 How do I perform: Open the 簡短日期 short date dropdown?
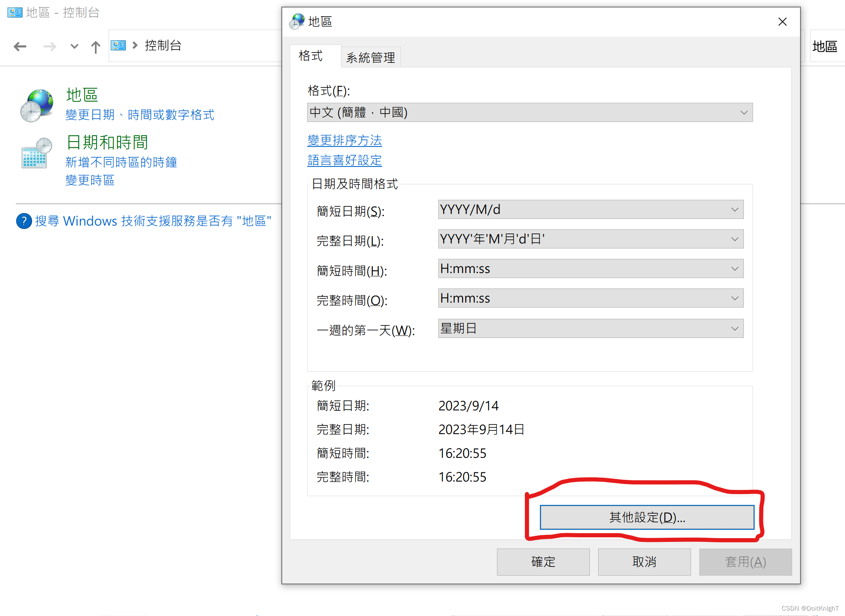pos(590,209)
